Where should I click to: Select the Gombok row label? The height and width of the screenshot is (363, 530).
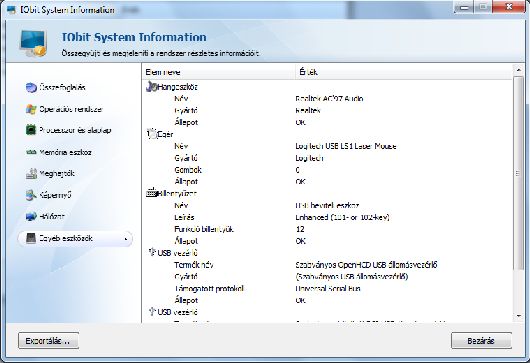point(188,170)
